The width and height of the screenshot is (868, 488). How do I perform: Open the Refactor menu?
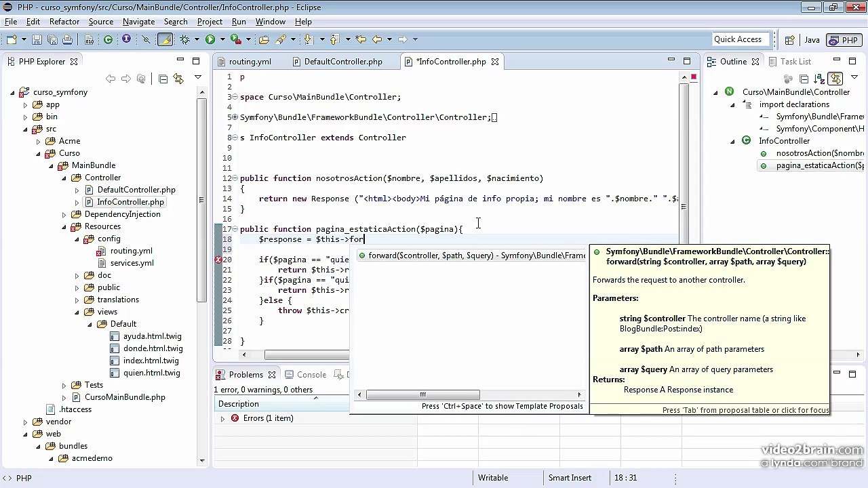coord(64,22)
